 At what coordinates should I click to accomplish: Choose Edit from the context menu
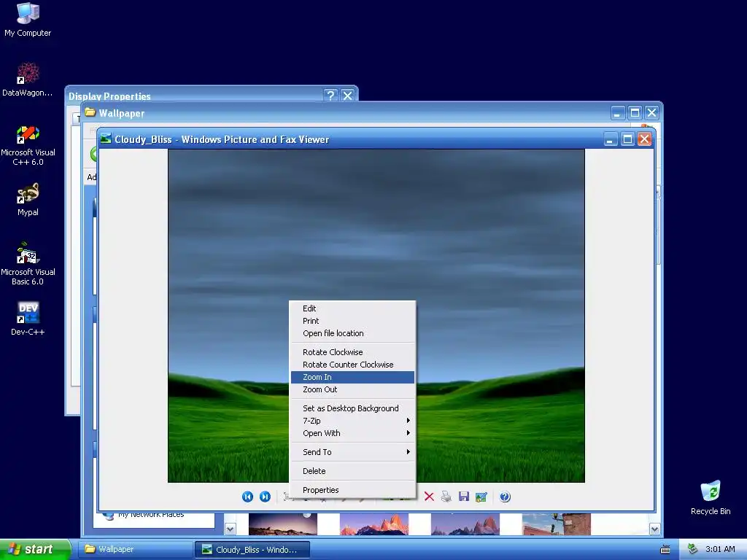point(352,308)
